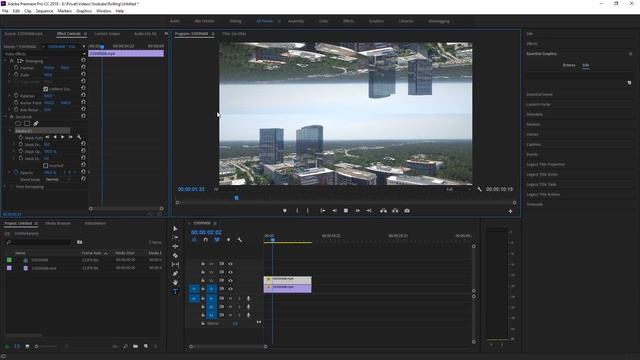The width and height of the screenshot is (640, 360).
Task: Select the Razor tool
Action: click(175, 256)
